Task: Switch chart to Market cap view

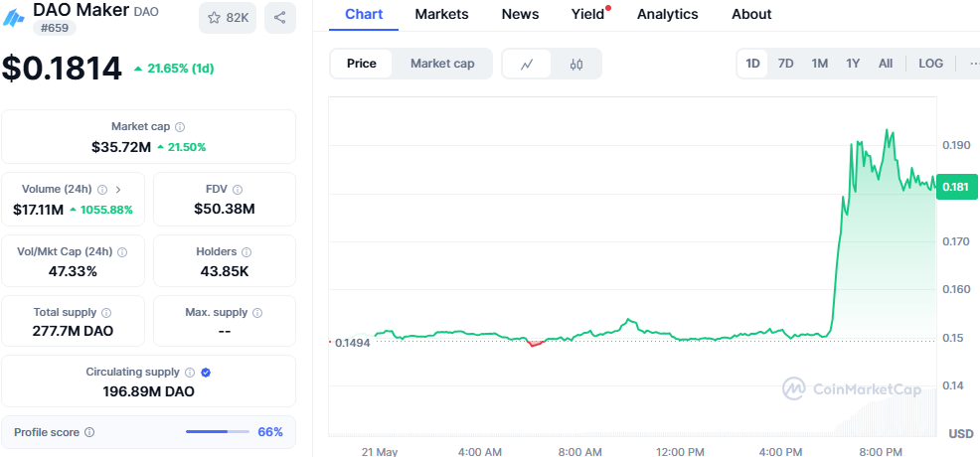Action: (x=442, y=64)
